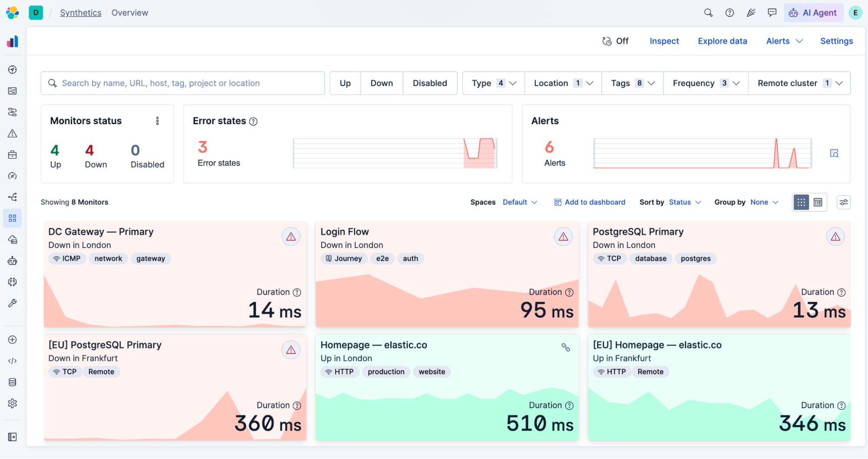Open Spaces Default dropdown
Image resolution: width=868 pixels, height=459 pixels.
520,202
